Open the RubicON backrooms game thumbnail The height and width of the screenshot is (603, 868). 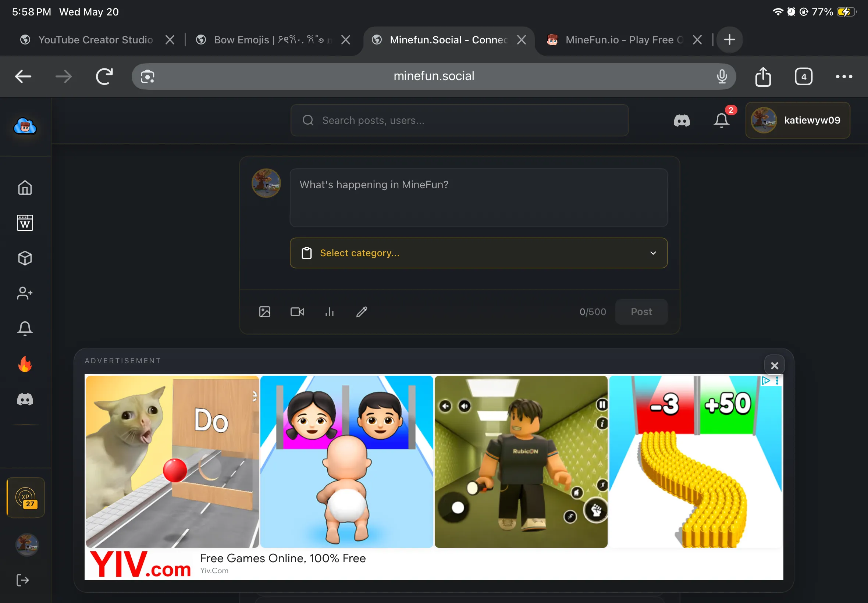[x=521, y=461]
